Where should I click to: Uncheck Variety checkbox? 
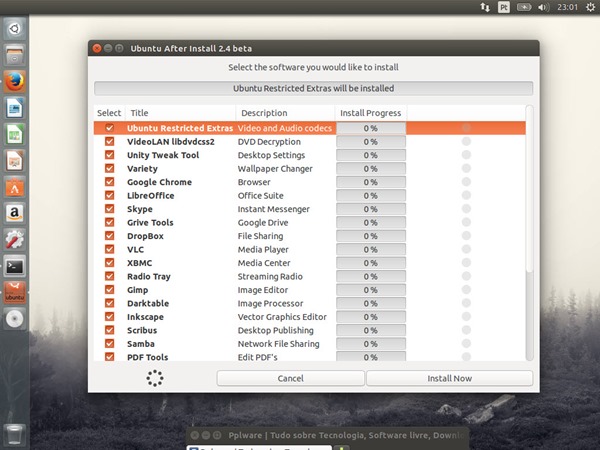109,168
